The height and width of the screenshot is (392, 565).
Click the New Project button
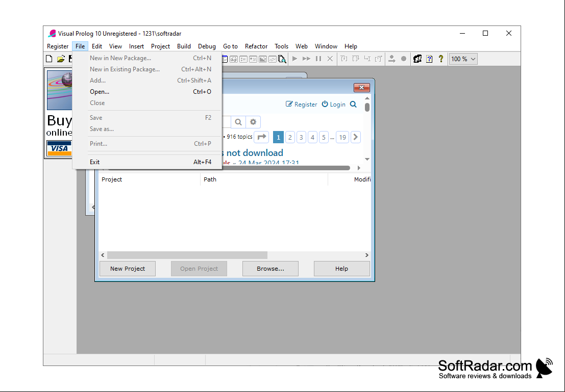click(x=128, y=269)
